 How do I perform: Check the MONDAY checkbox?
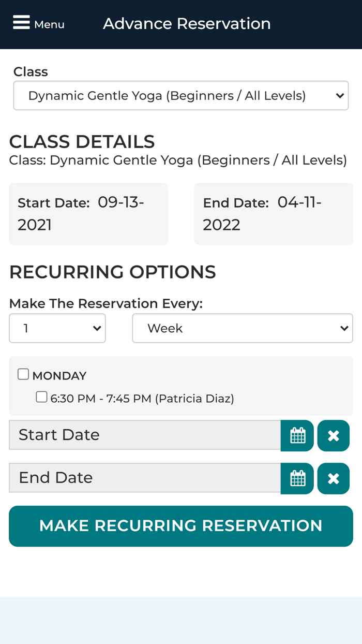click(23, 373)
